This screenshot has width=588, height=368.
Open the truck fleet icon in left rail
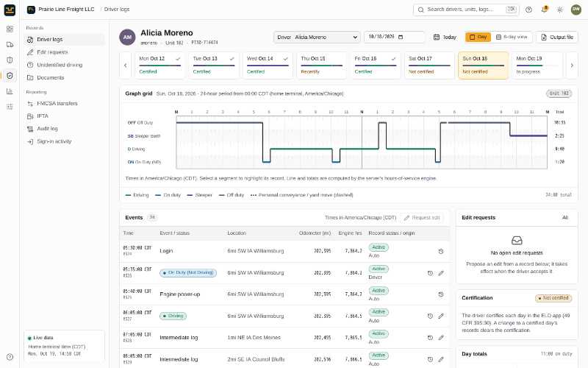click(x=10, y=44)
